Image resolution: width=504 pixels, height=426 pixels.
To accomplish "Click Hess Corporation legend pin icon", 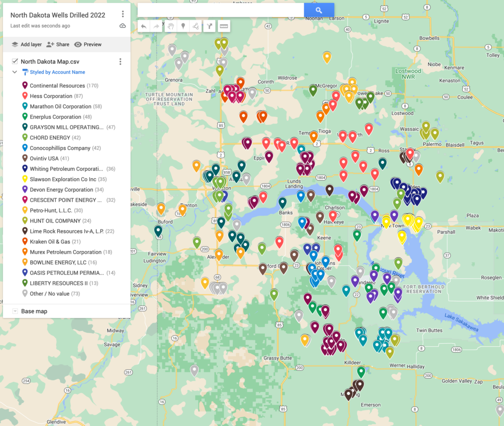I will coord(25,96).
